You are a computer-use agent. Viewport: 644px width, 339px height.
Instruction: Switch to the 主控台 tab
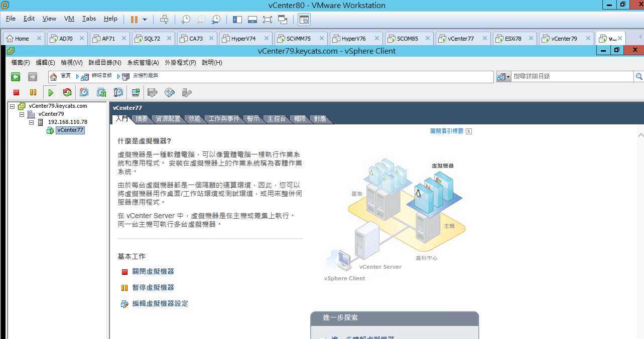277,119
